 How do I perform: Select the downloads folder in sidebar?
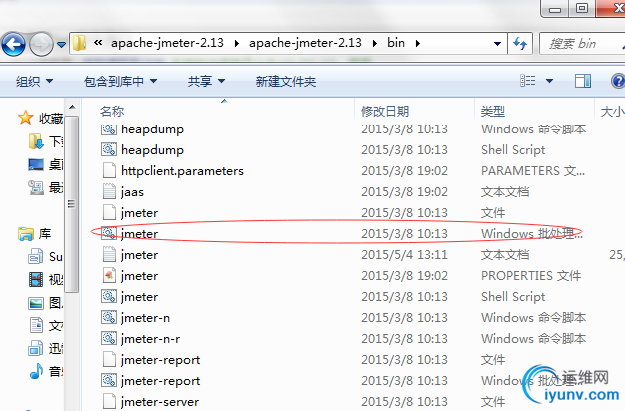[45, 141]
